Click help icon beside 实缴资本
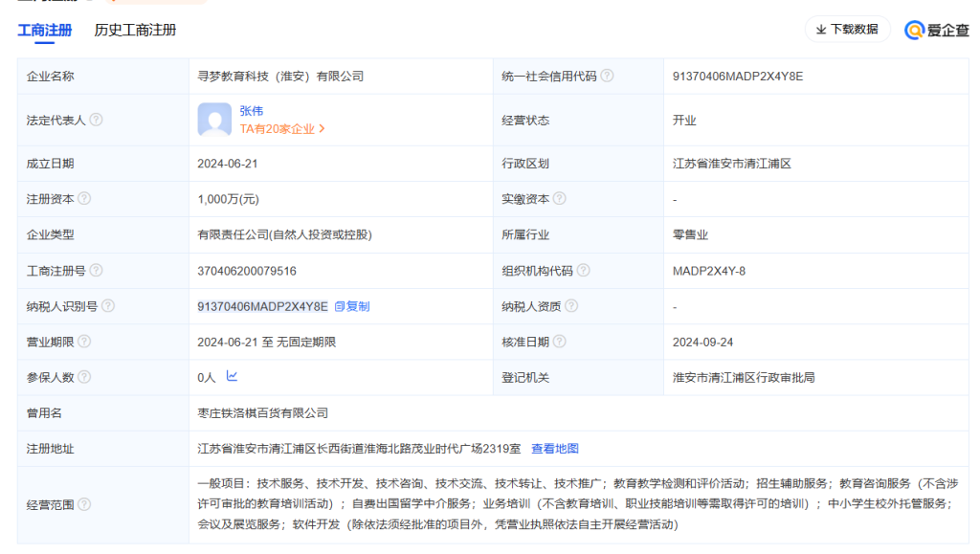980x554 pixels. 560,199
